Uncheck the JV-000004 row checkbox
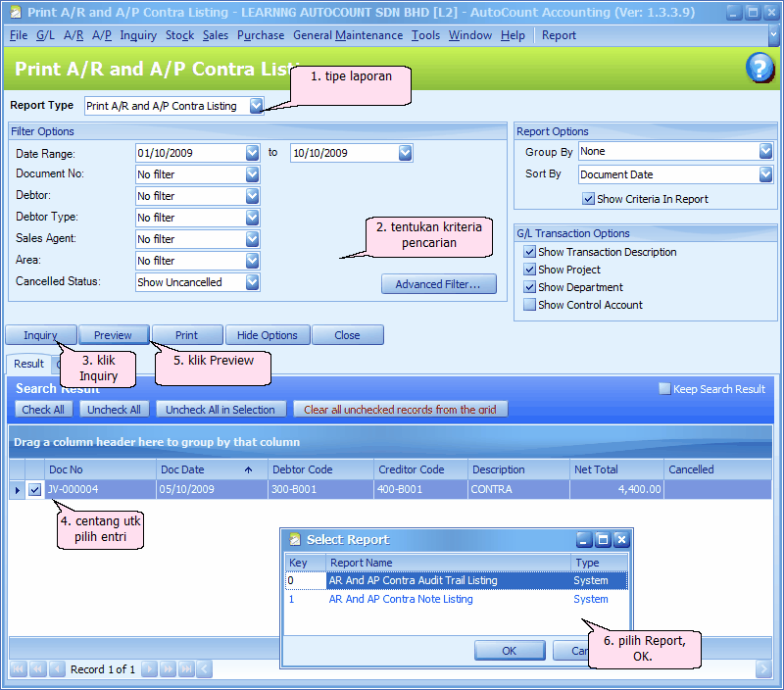The image size is (784, 690). point(35,489)
